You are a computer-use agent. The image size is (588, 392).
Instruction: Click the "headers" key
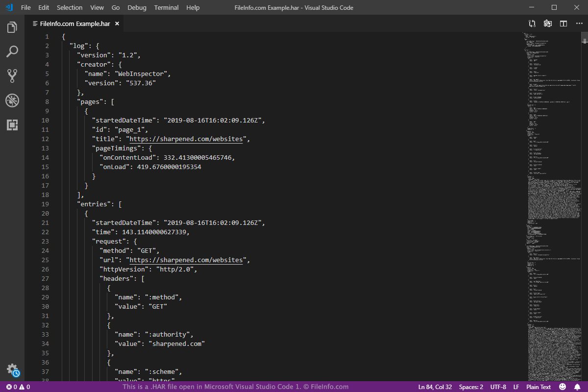coord(117,278)
